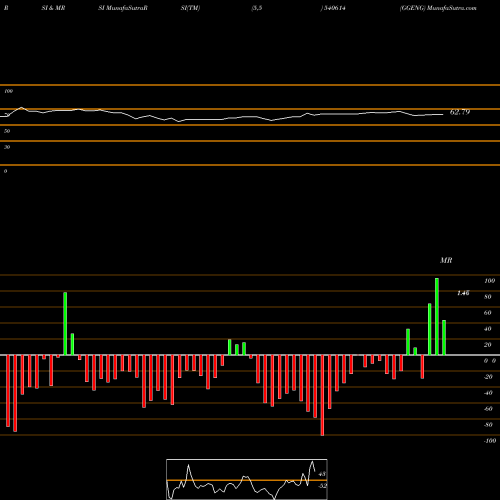Click the -60 label on the MR axis
The height and width of the screenshot is (500, 500).
tap(488, 409)
